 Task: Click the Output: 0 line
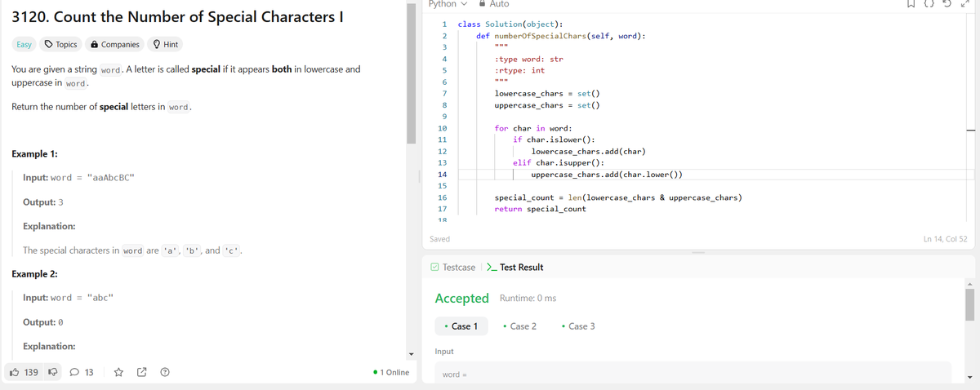[x=43, y=322]
